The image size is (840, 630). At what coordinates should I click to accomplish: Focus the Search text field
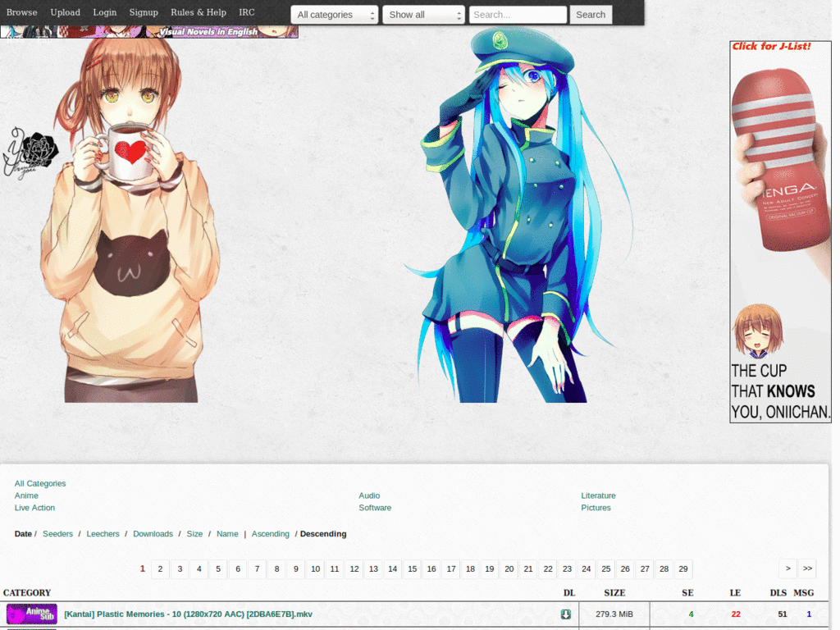518,15
